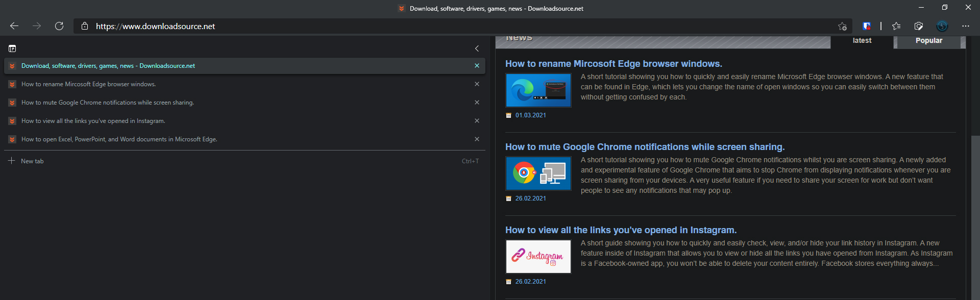Switch to 'open Excel, PowerPoint, and Word' tab
Viewport: 980px width, 300px height.
pos(244,139)
